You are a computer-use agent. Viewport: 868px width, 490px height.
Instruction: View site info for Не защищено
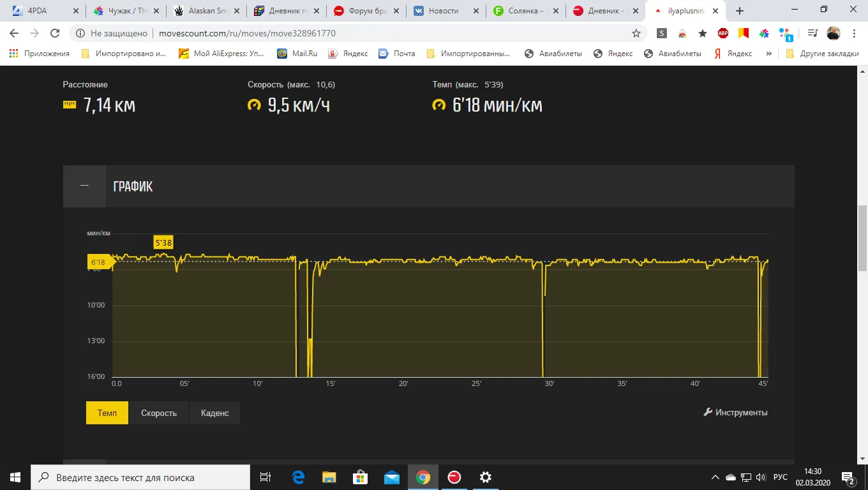[112, 33]
